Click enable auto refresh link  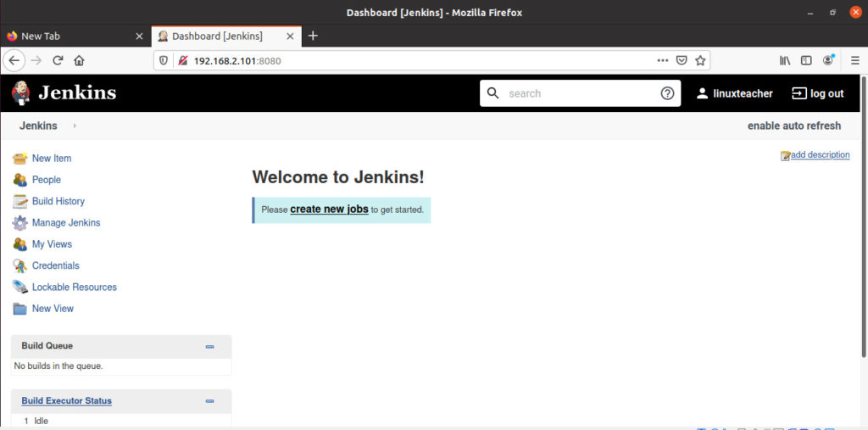(x=793, y=126)
